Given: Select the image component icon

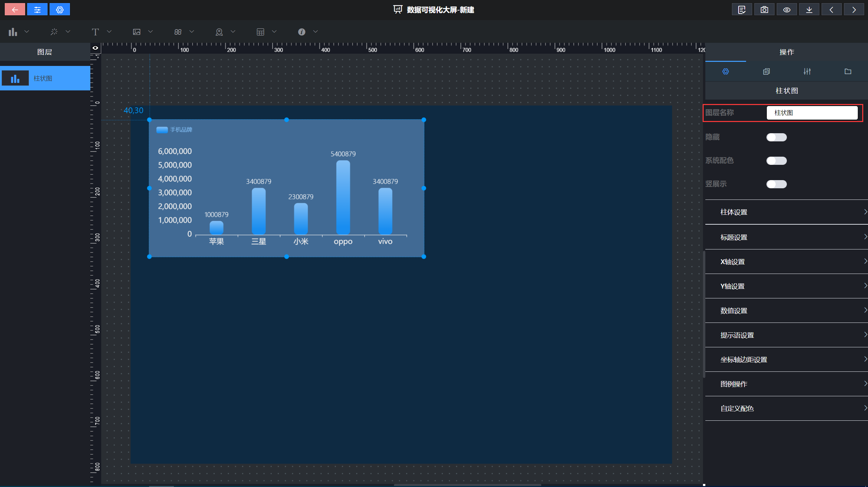Looking at the screenshot, I should [x=137, y=32].
